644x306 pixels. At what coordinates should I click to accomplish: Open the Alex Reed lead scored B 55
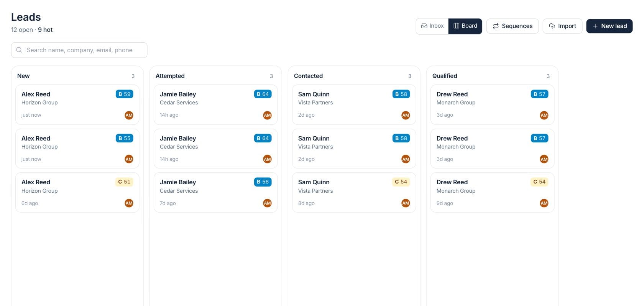77,149
